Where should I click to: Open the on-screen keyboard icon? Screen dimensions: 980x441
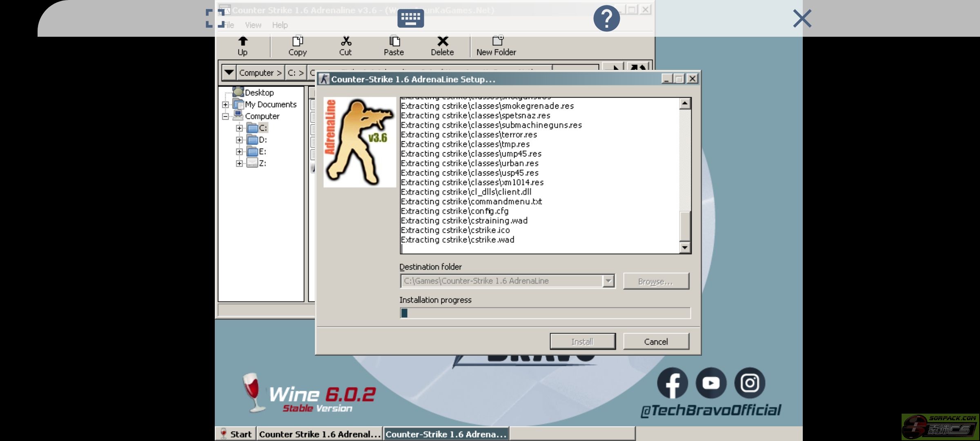coord(410,18)
